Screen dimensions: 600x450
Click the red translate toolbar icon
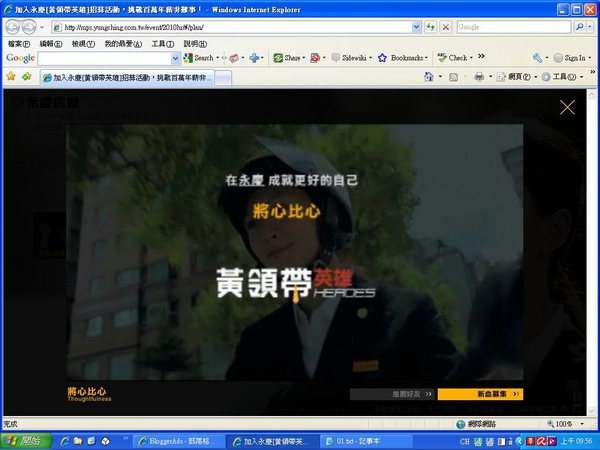click(x=315, y=58)
